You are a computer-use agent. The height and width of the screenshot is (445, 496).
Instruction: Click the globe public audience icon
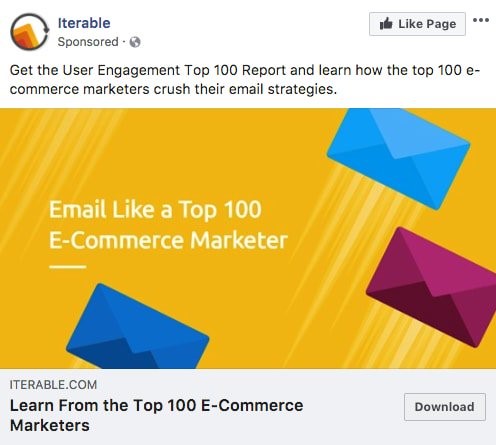pyautogui.click(x=135, y=42)
